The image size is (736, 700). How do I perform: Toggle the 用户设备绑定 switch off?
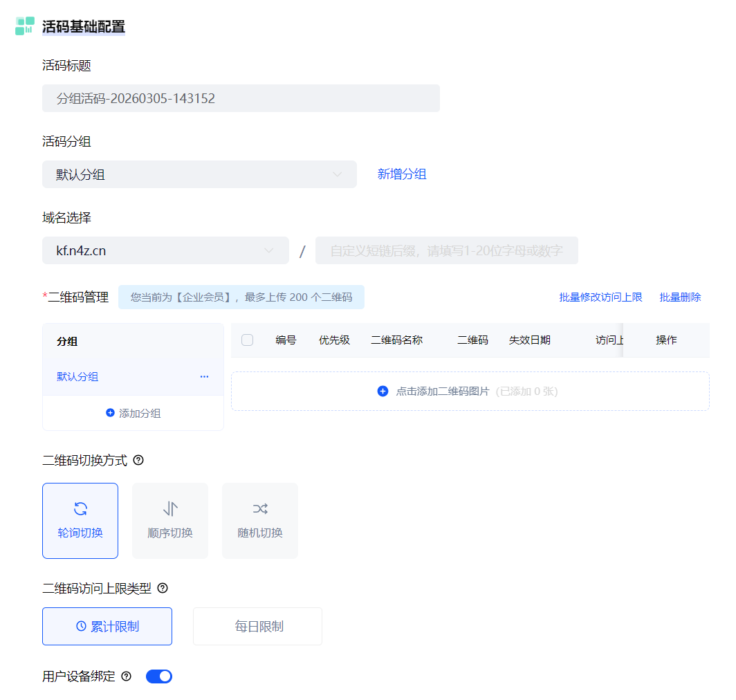point(159,676)
